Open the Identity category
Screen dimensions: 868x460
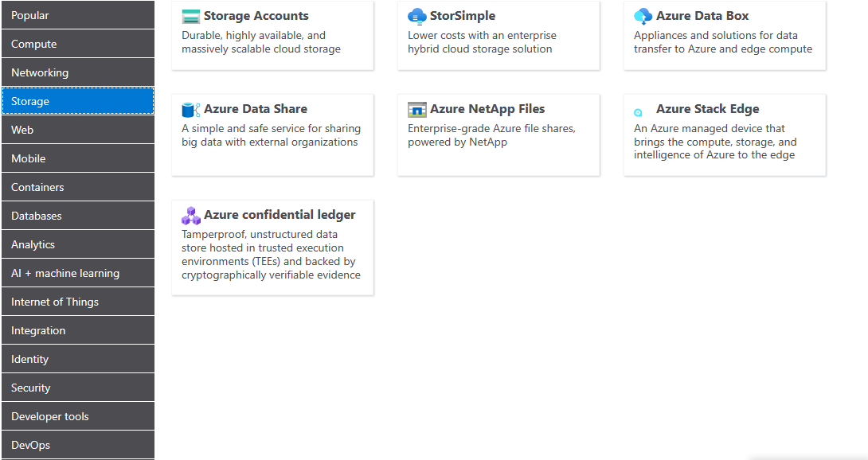(78, 359)
